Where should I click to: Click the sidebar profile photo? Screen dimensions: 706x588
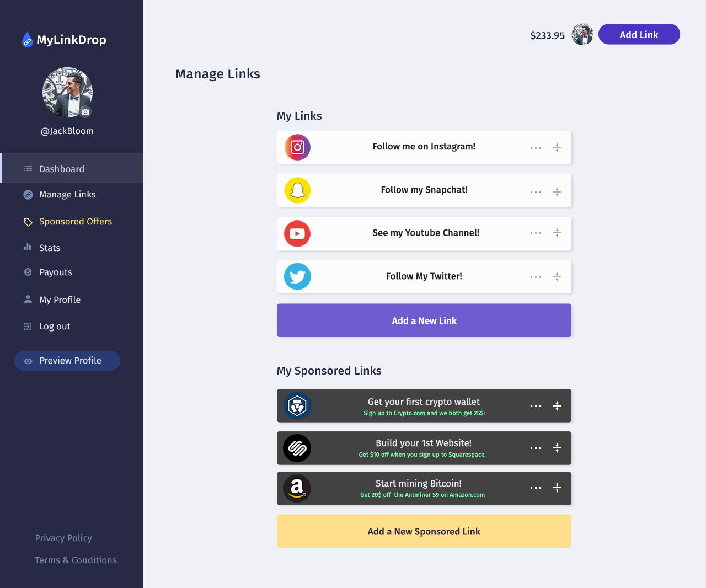pyautogui.click(x=67, y=92)
